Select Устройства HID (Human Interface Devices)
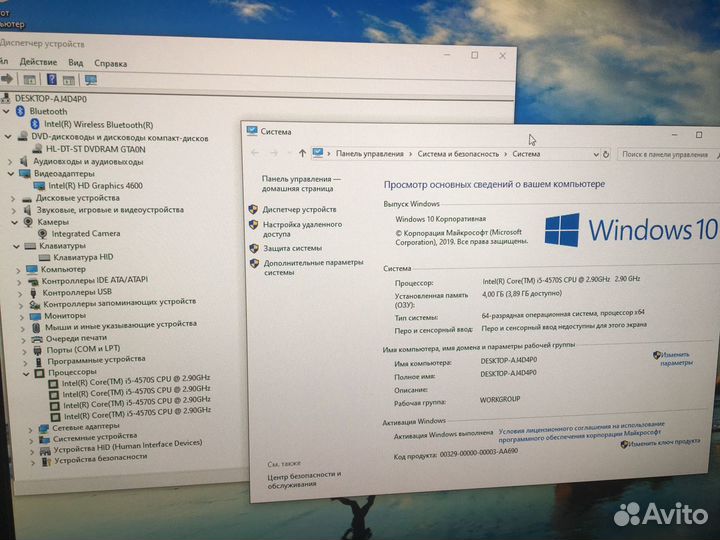 128,446
